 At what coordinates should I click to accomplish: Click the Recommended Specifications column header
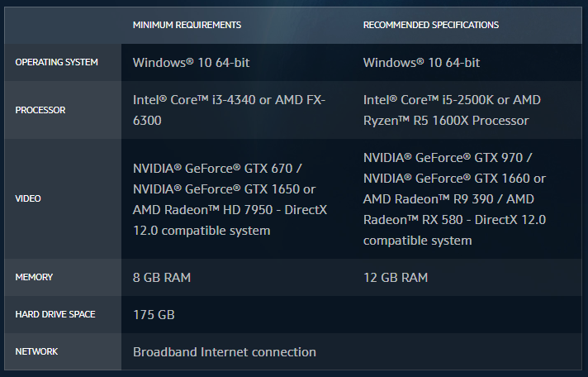(431, 25)
